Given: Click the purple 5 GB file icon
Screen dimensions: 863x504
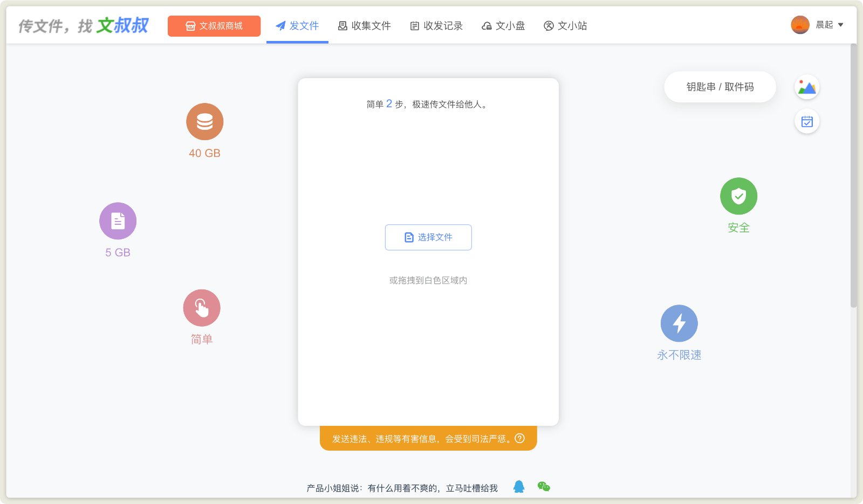Looking at the screenshot, I should [x=118, y=221].
